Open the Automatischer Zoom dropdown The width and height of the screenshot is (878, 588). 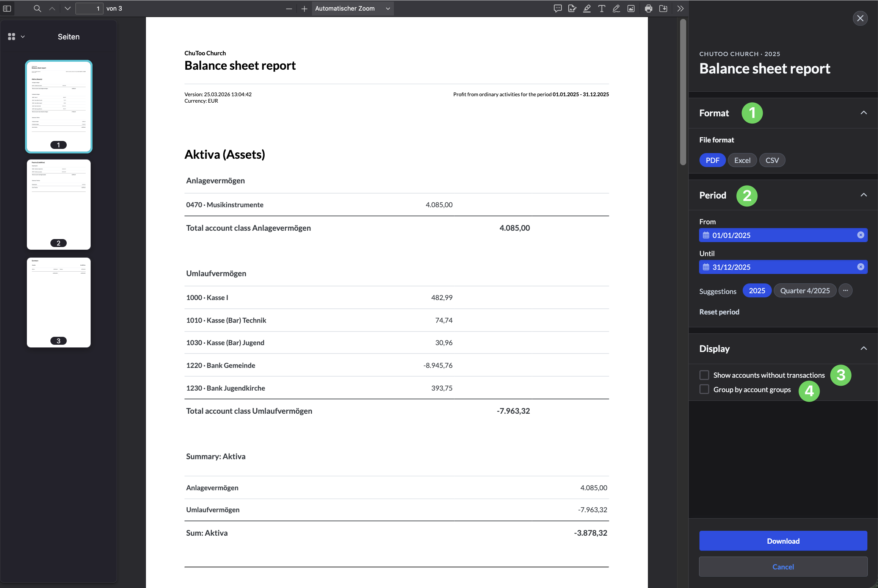352,8
